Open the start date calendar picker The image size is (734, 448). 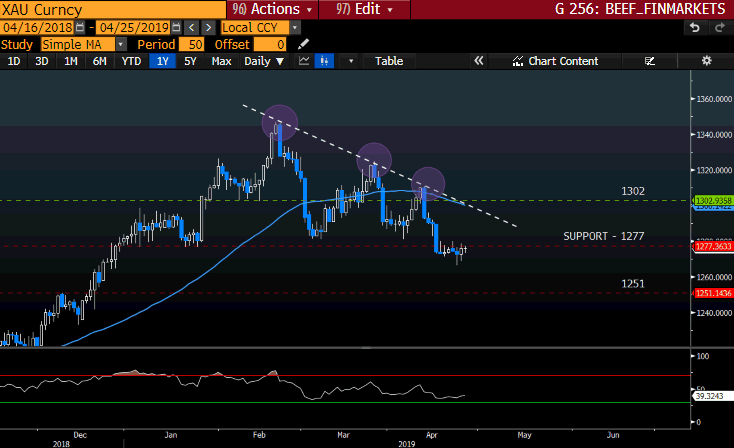coord(80,28)
